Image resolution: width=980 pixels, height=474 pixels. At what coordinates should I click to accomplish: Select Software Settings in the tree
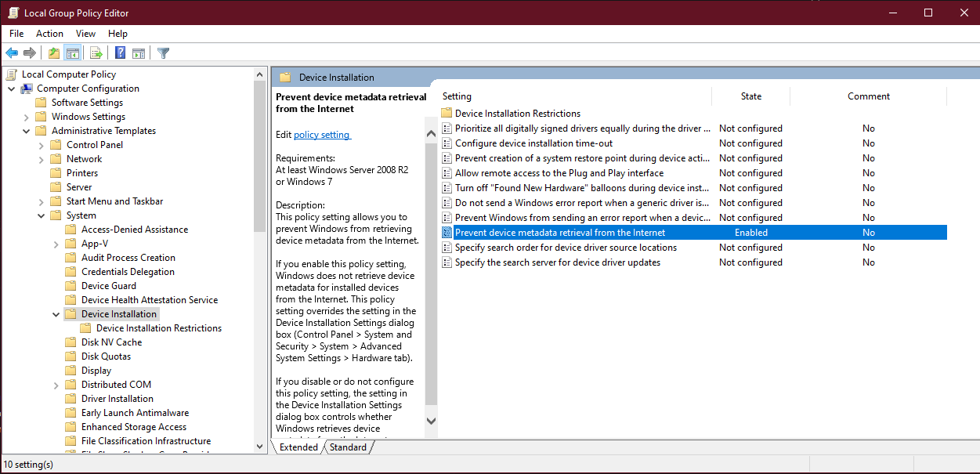coord(87,103)
